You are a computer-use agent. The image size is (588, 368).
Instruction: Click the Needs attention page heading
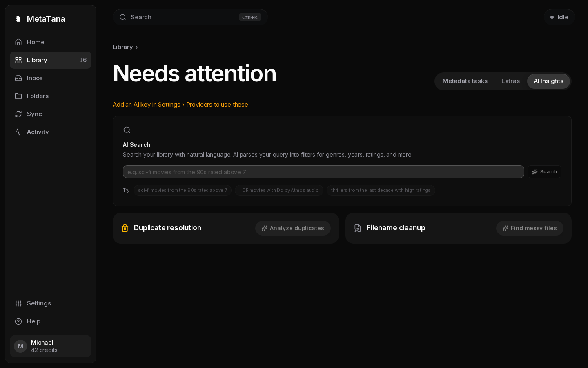tap(194, 73)
